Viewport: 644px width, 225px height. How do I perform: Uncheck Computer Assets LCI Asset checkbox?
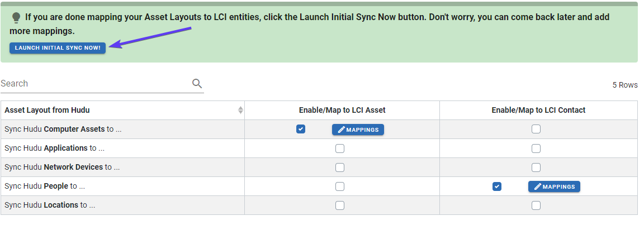click(x=301, y=130)
